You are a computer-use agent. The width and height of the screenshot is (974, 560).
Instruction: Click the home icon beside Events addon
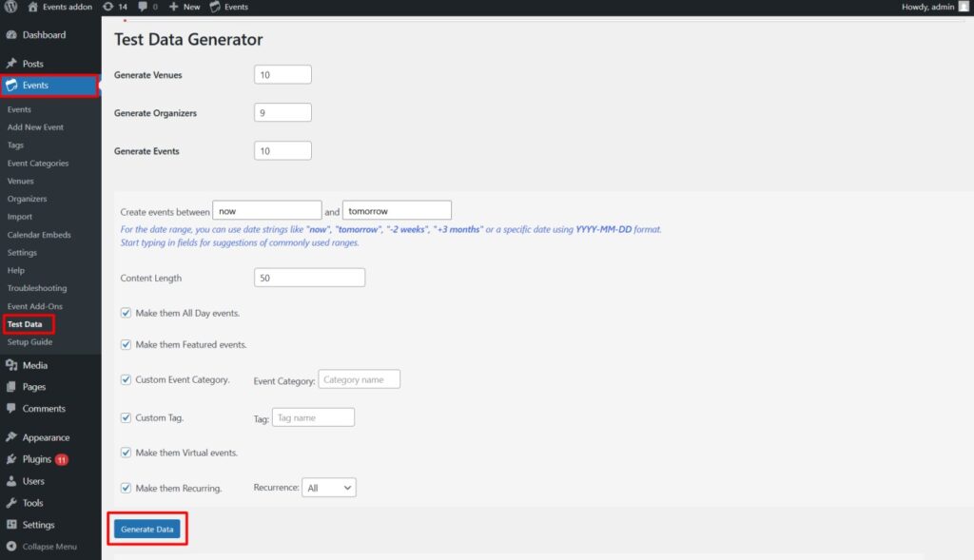click(33, 7)
